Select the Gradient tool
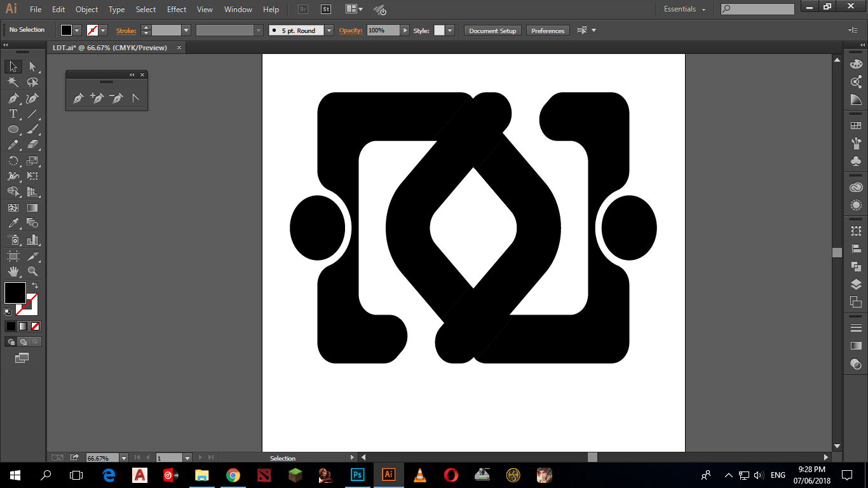 click(x=32, y=208)
